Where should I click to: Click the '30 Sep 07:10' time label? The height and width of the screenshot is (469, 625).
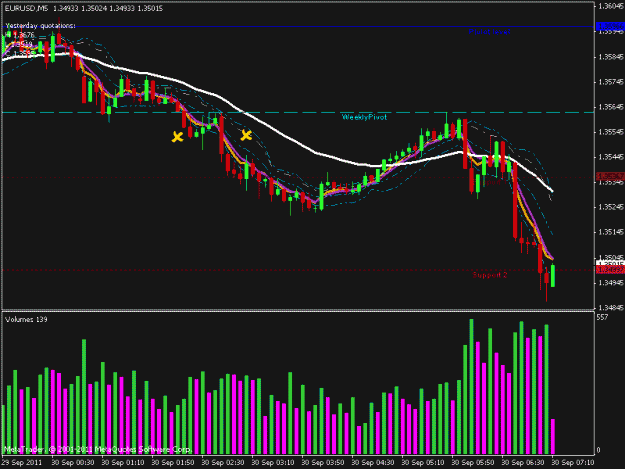(573, 463)
